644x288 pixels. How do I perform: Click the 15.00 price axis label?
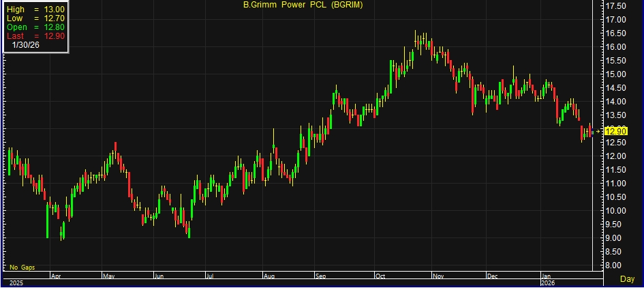(x=616, y=74)
